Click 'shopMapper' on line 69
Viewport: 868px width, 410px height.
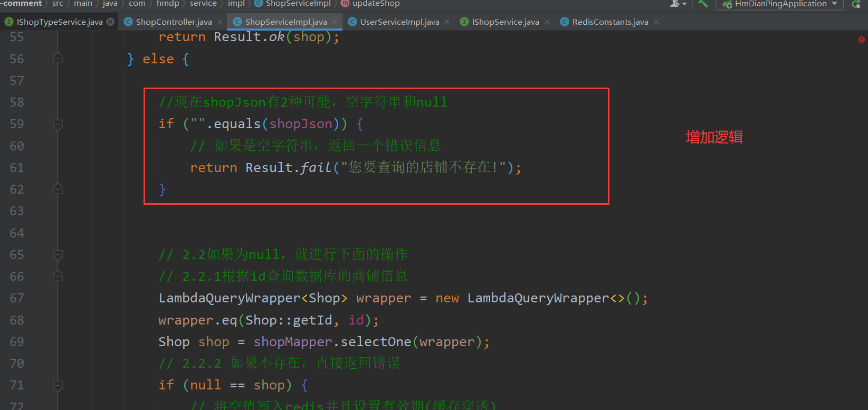tap(293, 342)
